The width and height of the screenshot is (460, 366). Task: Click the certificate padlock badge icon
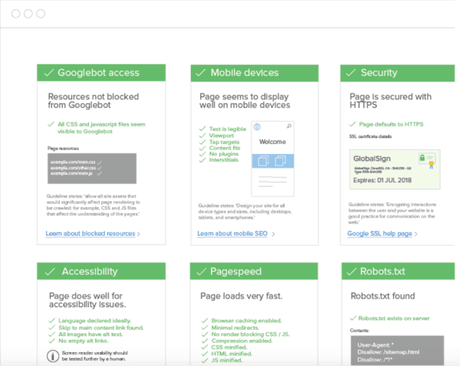tap(427, 159)
